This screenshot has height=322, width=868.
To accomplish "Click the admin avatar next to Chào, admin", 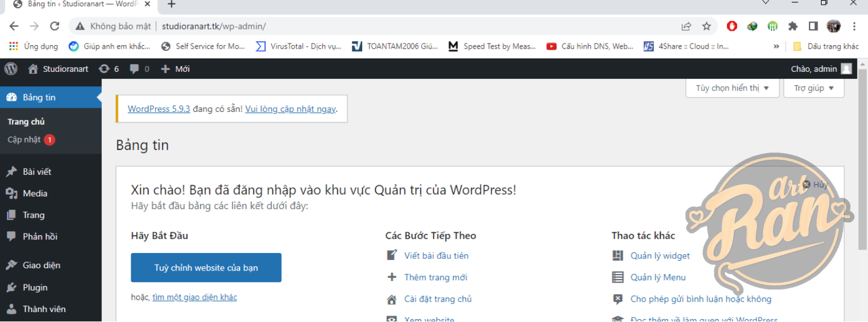I will 847,69.
